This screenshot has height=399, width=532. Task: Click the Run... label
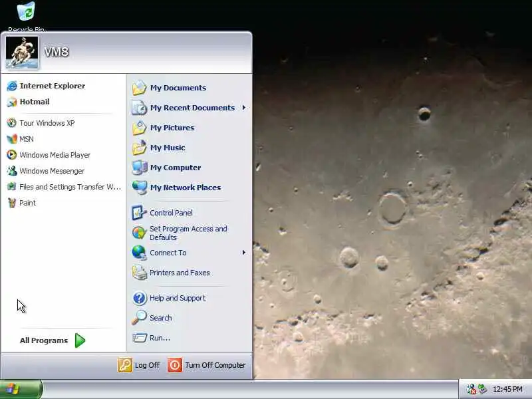(x=160, y=338)
